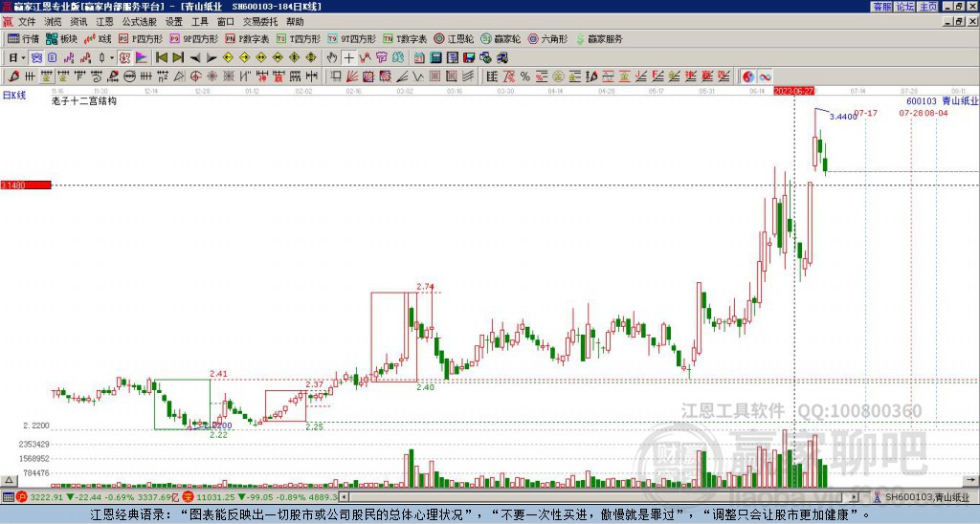Click the 主页 button in title bar

click(x=928, y=7)
